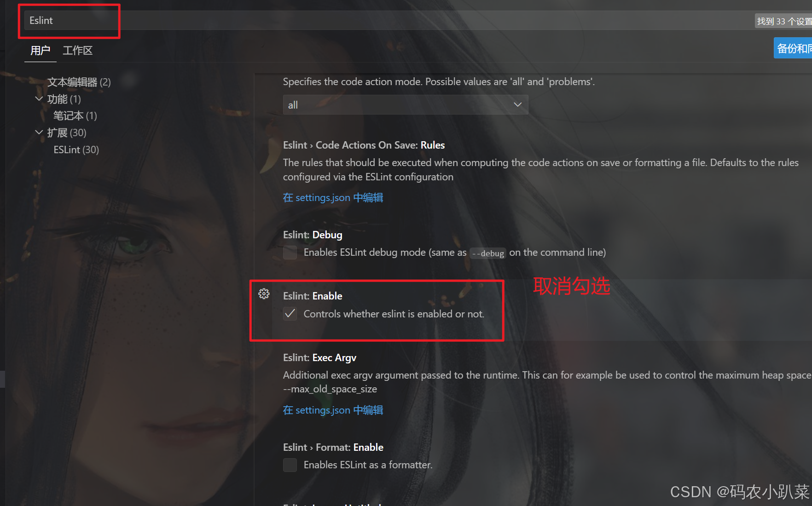Image resolution: width=812 pixels, height=506 pixels.
Task: Uncheck the Eslint: Enable checkbox
Action: click(x=290, y=314)
